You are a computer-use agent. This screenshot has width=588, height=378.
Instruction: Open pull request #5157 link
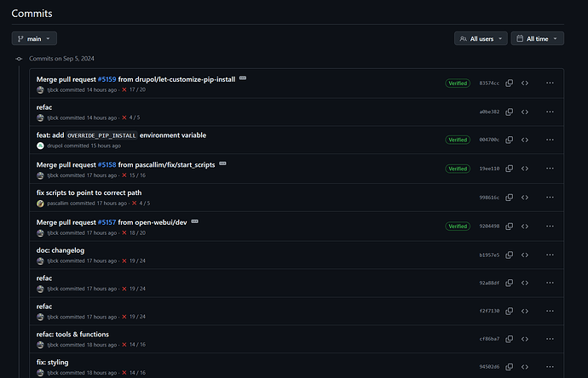[107, 222]
